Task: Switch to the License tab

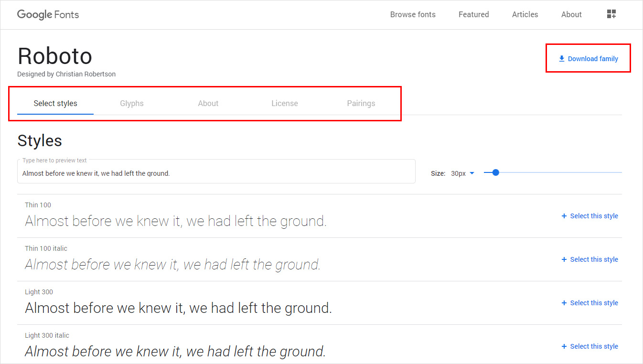Action: coord(285,103)
